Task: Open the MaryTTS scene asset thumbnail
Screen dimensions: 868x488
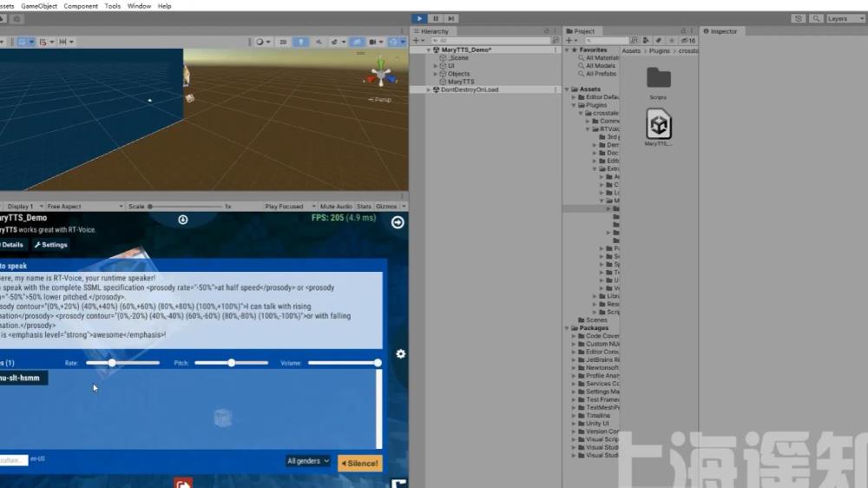Action: point(659,126)
